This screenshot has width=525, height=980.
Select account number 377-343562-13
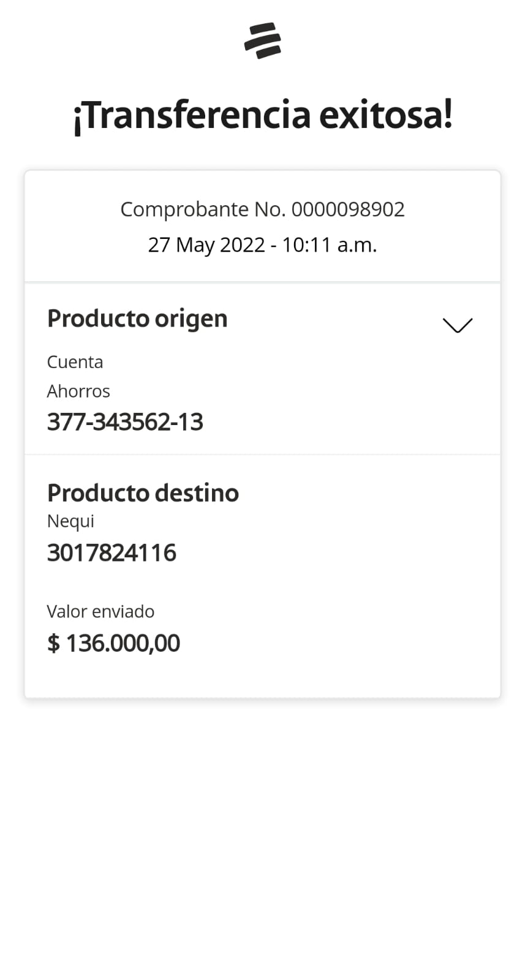(125, 422)
